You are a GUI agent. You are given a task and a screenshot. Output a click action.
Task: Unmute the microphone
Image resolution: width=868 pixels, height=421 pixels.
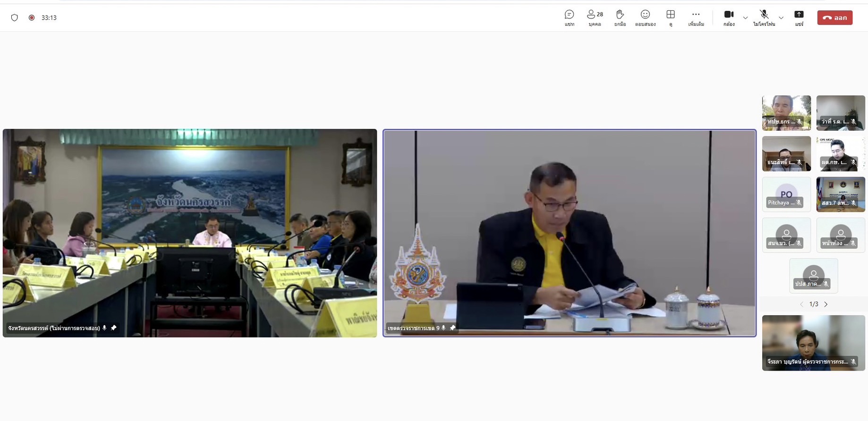[764, 17]
